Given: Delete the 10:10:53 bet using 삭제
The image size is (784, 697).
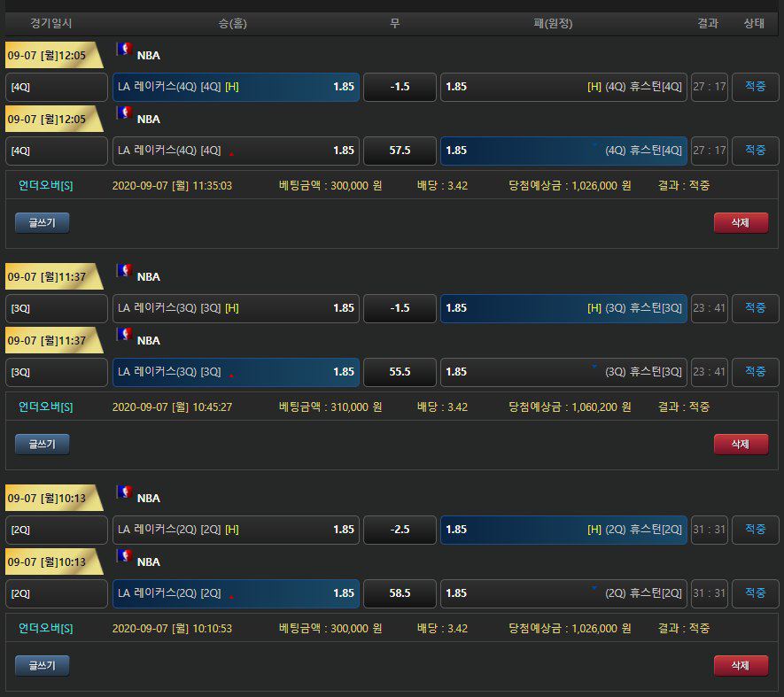Looking at the screenshot, I should point(741,665).
